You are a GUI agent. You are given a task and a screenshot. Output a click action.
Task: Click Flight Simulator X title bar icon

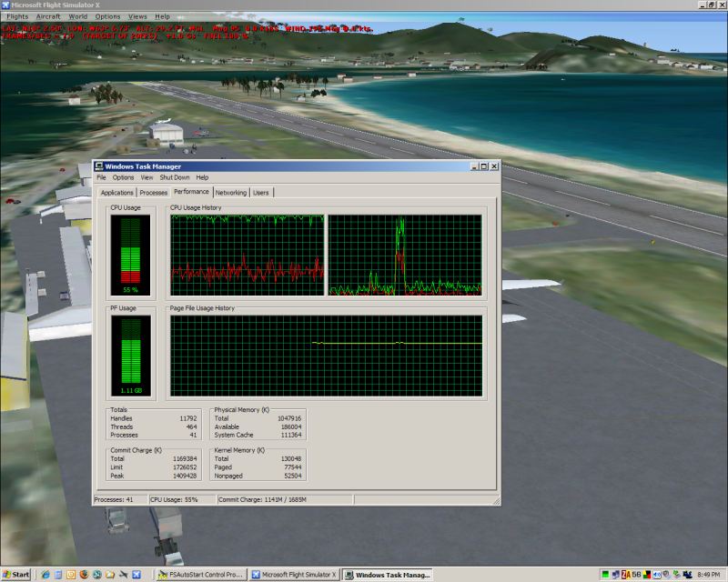tap(5, 5)
